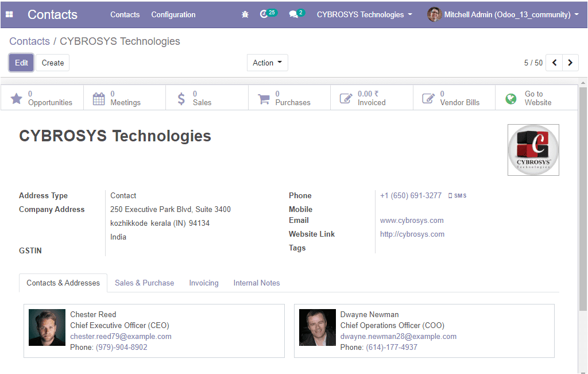Click the Go to Website globe icon
This screenshot has height=374, width=588.
click(510, 99)
